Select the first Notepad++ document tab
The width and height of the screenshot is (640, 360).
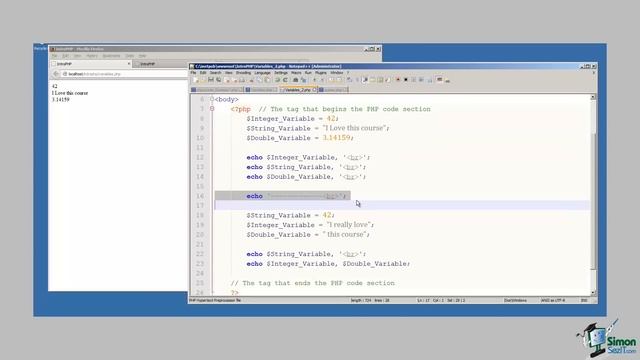217,89
